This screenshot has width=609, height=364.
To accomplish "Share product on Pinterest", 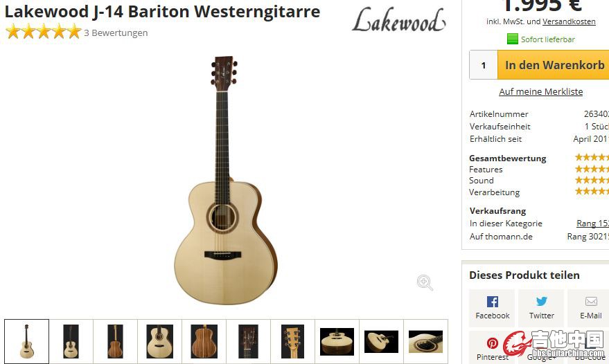I will pyautogui.click(x=492, y=347).
